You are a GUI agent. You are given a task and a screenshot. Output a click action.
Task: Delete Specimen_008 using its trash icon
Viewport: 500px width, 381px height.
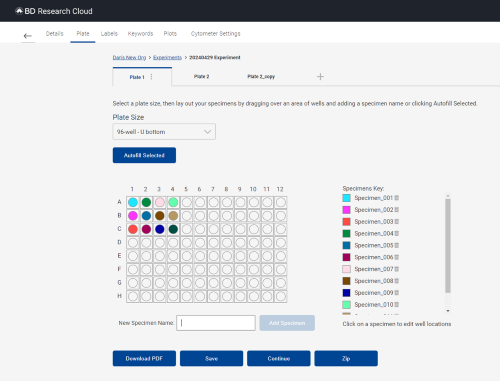(397, 281)
